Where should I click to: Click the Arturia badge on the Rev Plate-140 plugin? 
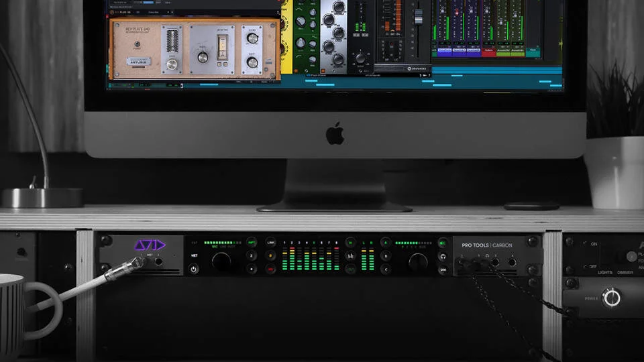click(x=138, y=62)
